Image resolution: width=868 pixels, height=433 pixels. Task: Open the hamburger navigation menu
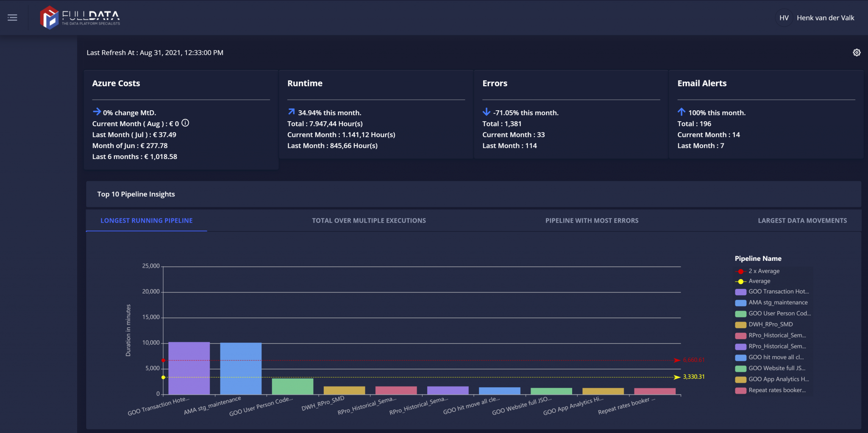[12, 18]
